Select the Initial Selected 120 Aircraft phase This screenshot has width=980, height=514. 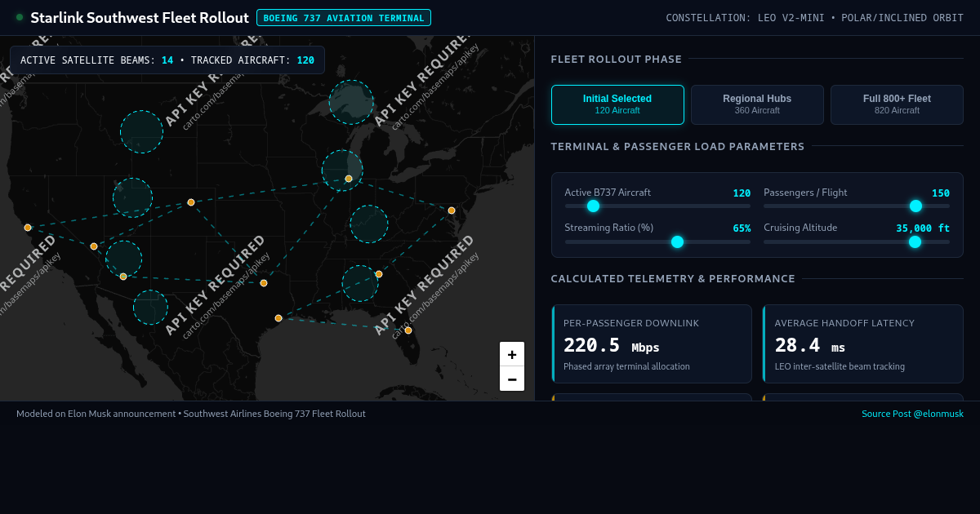617,104
